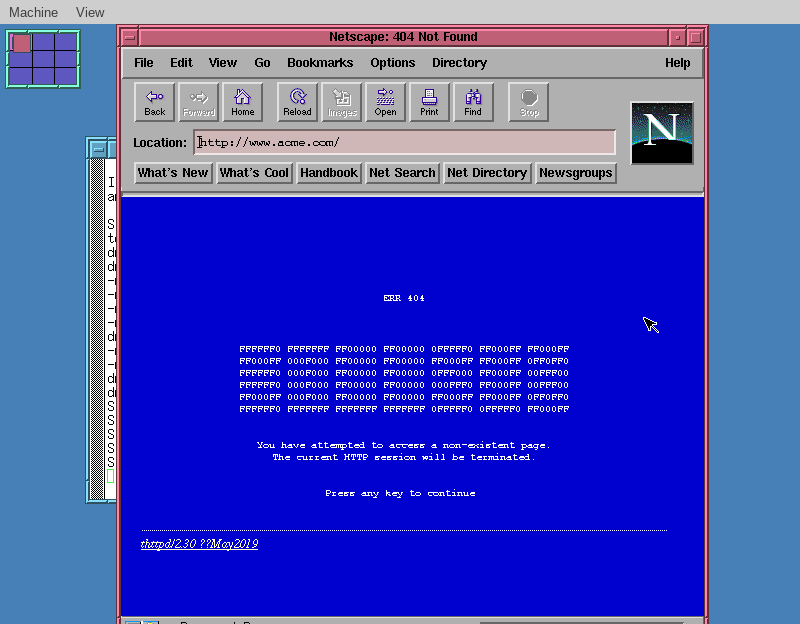Focus the Location URL field
This screenshot has height=624, width=800.
click(405, 142)
